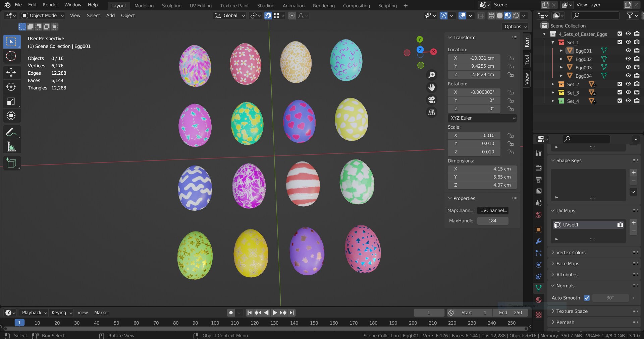Activate the Scale tool
Image resolution: width=644 pixels, height=339 pixels.
click(x=11, y=101)
